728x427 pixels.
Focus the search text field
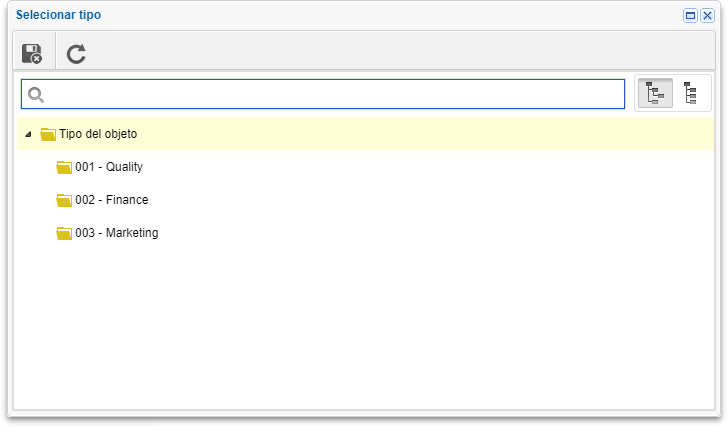[323, 94]
